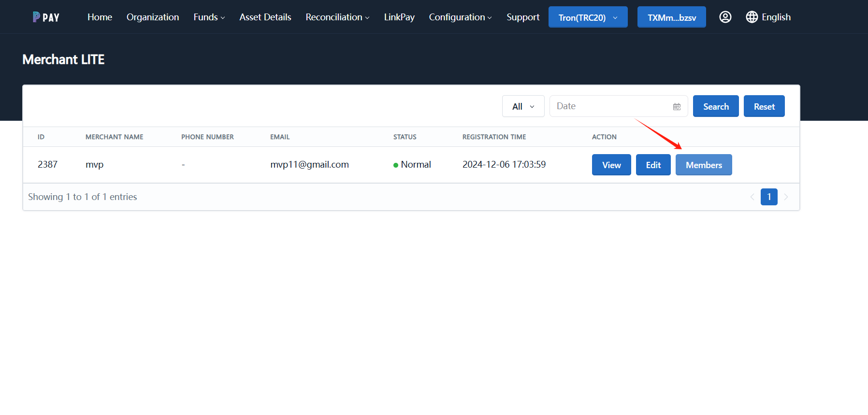The height and width of the screenshot is (415, 868).
Task: Open the Support page
Action: point(523,17)
